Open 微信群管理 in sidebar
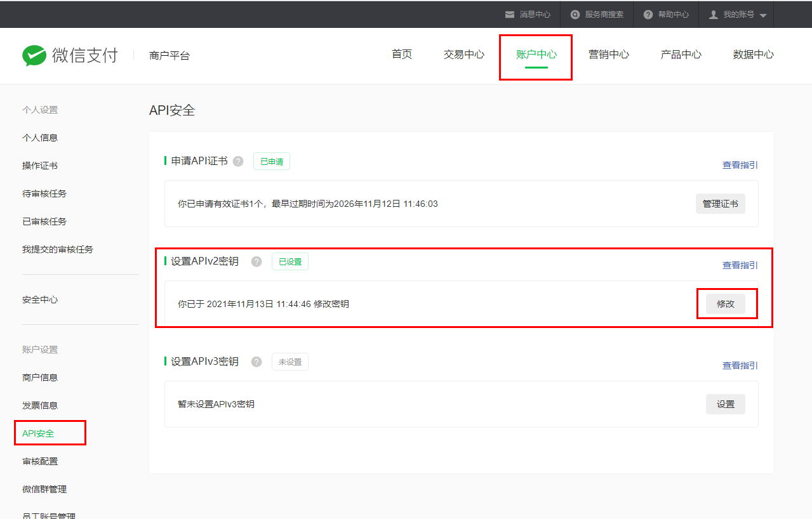This screenshot has height=519, width=812. tap(44, 489)
